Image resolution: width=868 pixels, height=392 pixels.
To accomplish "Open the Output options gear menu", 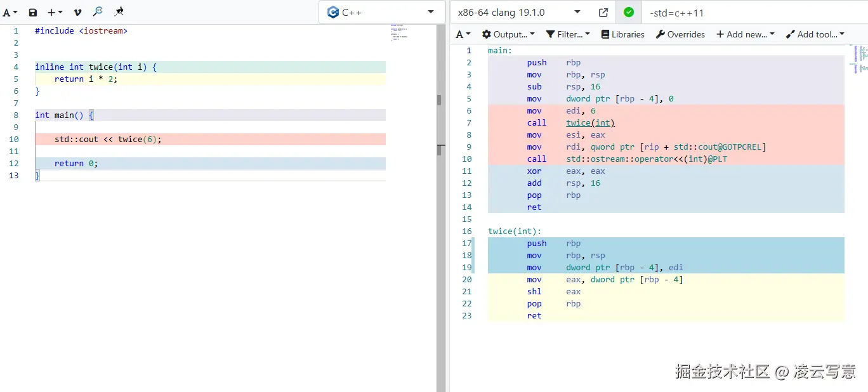I will click(508, 34).
